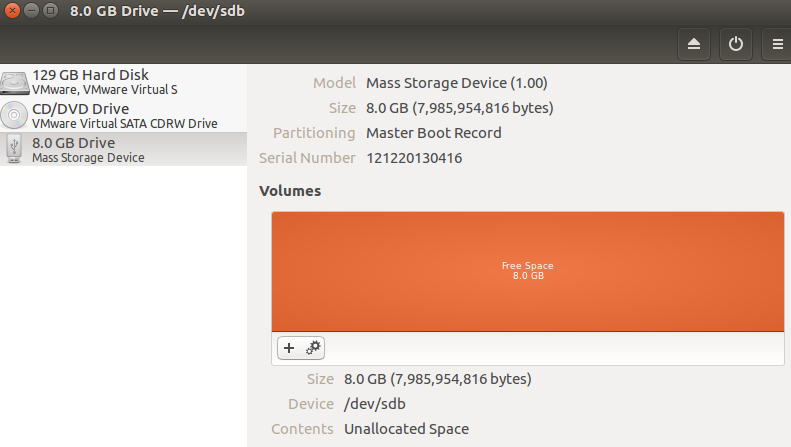
Task: Minimize the Disks window
Action: pyautogui.click(x=31, y=10)
